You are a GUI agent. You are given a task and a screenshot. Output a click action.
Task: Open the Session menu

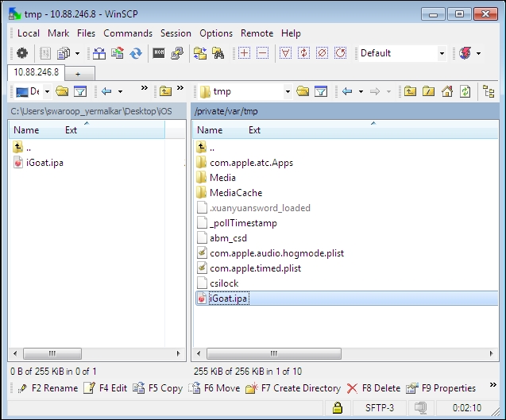pos(176,33)
